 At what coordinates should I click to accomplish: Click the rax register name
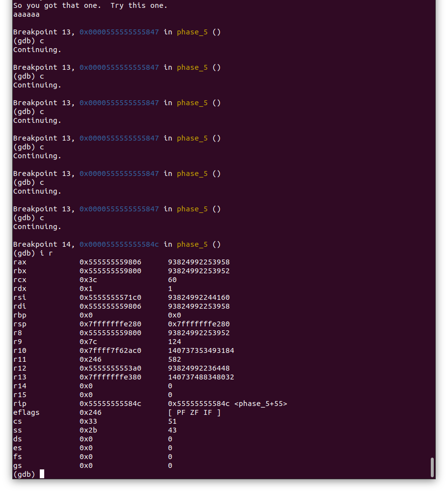click(x=20, y=262)
